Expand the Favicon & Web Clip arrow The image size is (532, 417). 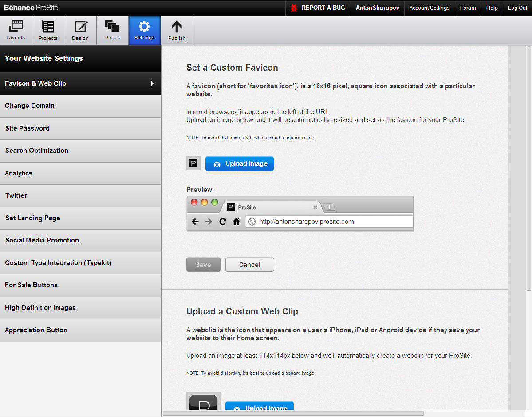coord(152,83)
